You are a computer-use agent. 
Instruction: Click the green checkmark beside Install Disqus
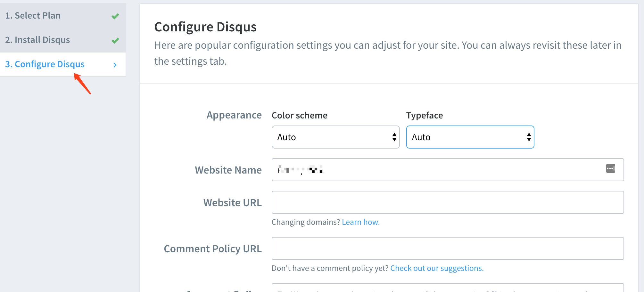pos(115,40)
